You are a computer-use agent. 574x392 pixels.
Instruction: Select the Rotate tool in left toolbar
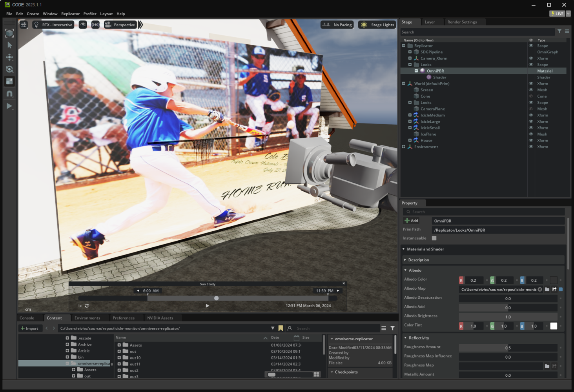[x=9, y=69]
